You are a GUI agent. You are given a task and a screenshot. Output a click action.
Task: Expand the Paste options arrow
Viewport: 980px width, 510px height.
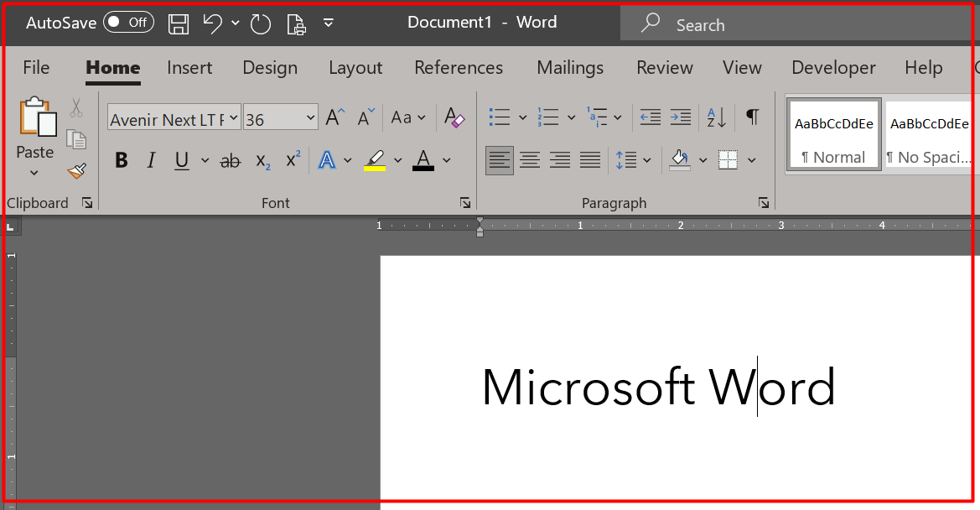tap(34, 173)
